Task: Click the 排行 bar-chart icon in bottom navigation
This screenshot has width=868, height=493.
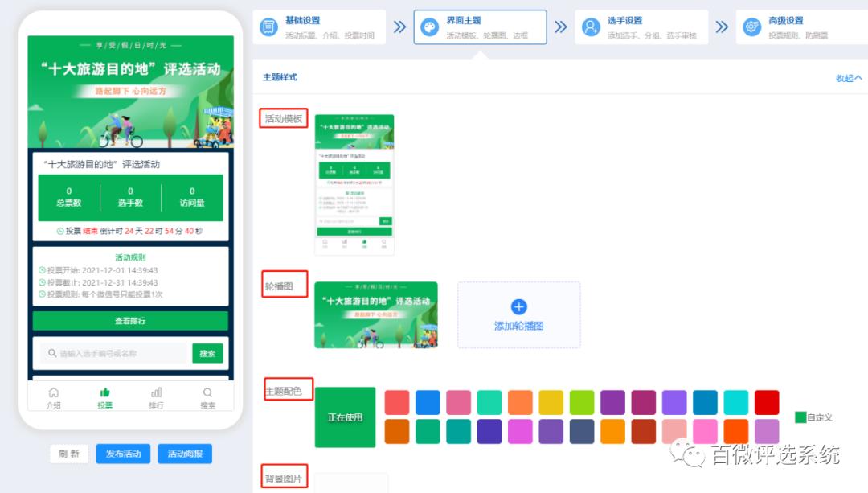Action: [x=155, y=392]
